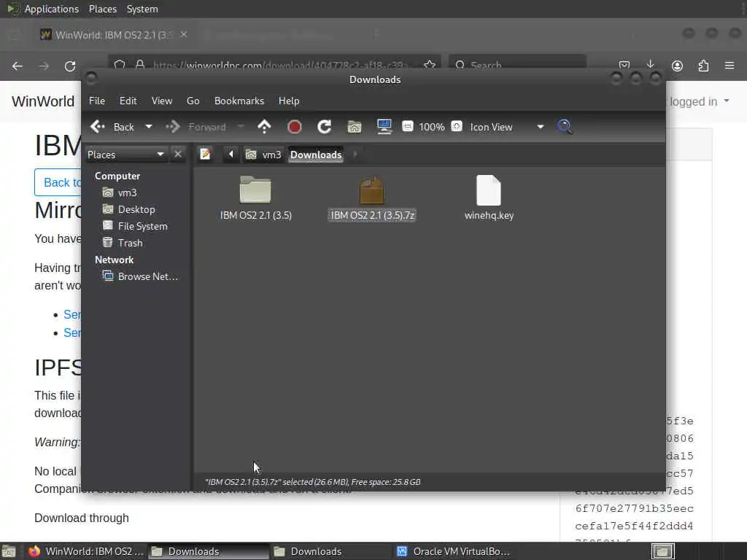Click the WinWorld site logo text

coord(43,101)
